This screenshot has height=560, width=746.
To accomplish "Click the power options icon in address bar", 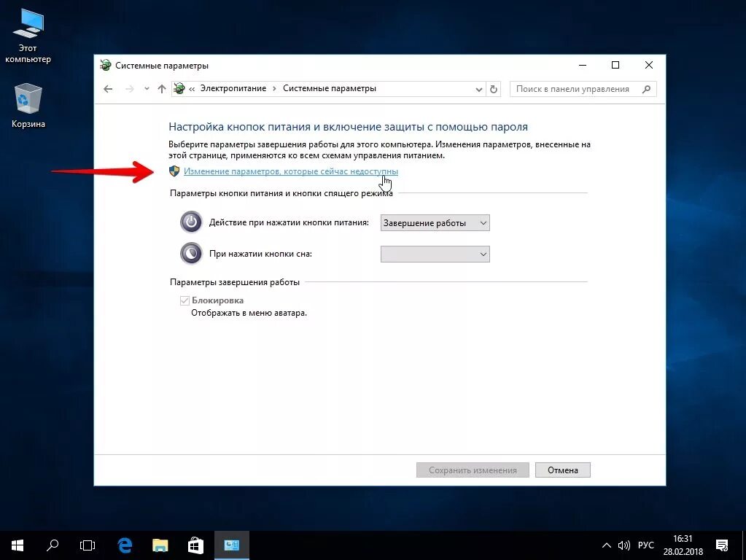I will tap(179, 88).
